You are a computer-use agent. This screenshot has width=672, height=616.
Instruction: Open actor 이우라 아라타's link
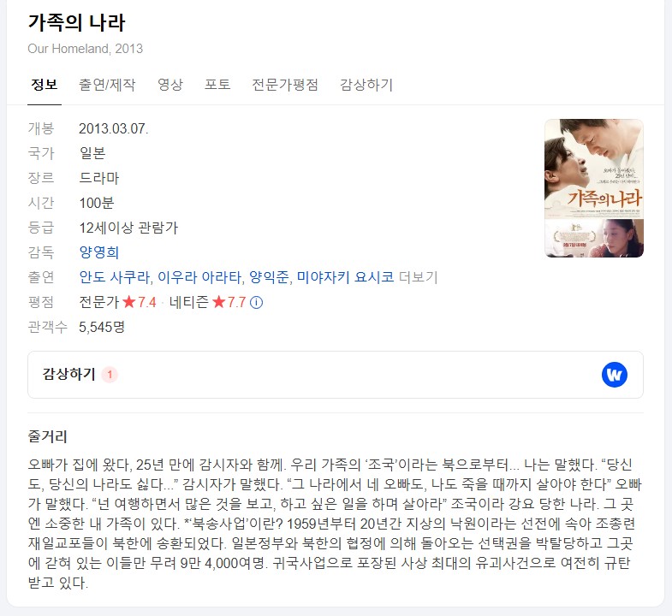199,277
